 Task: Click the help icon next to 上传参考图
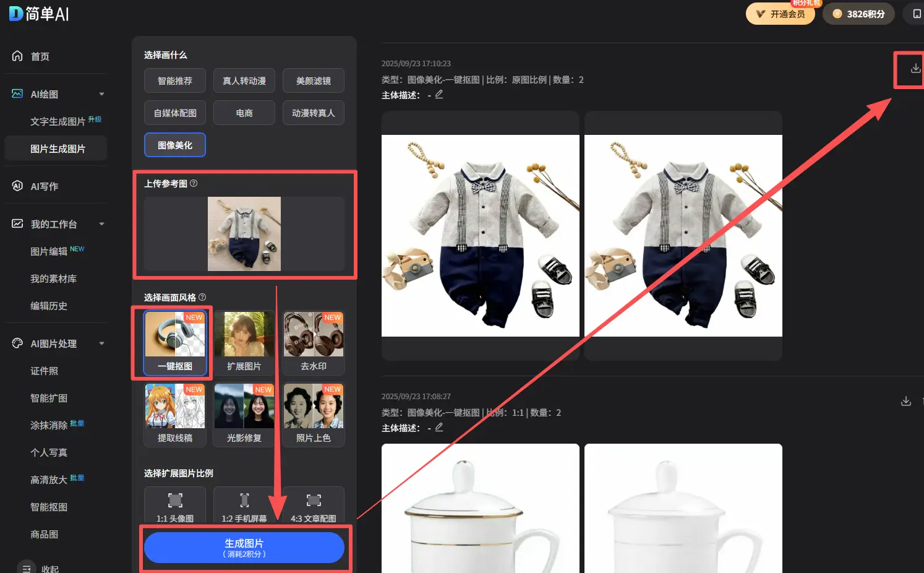click(x=194, y=183)
